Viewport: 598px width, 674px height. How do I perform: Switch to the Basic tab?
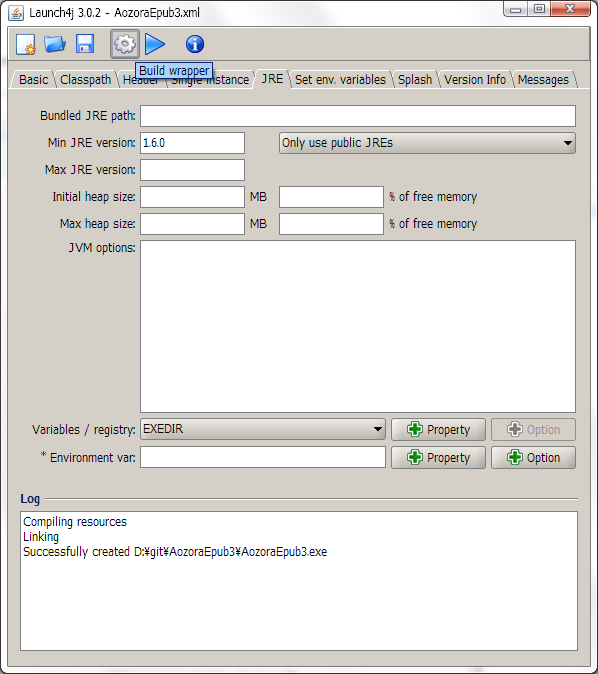coord(33,80)
